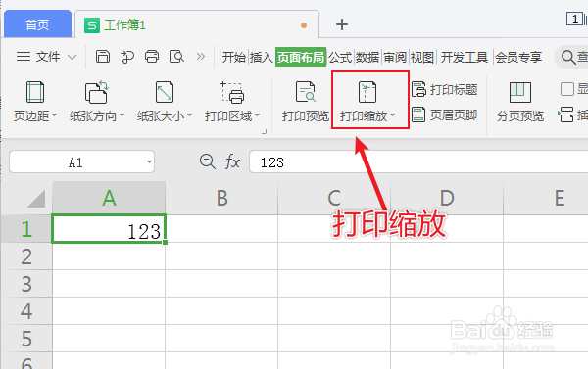Expand the 纸张方向 dropdown arrow

[122, 115]
